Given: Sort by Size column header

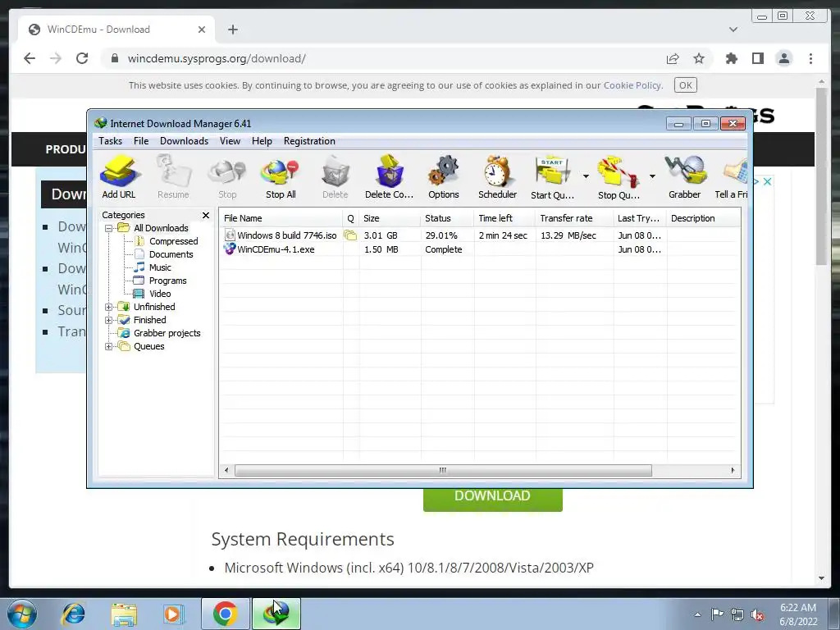Looking at the screenshot, I should pos(390,218).
